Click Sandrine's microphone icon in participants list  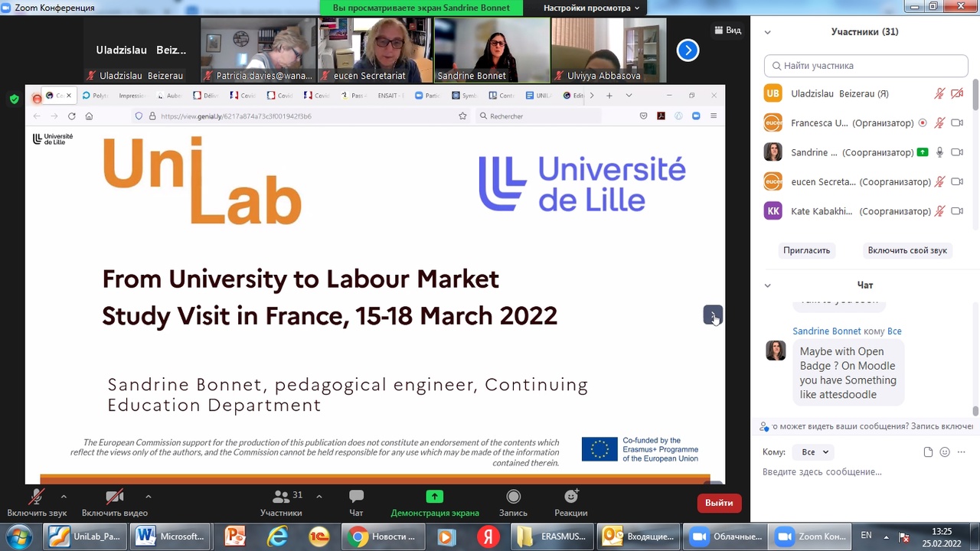(x=939, y=152)
